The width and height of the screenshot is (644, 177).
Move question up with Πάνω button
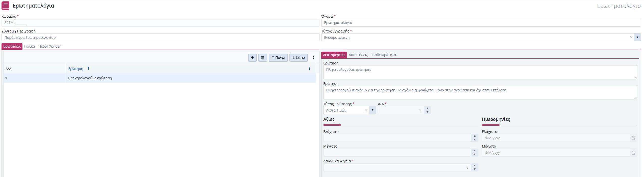pos(278,58)
